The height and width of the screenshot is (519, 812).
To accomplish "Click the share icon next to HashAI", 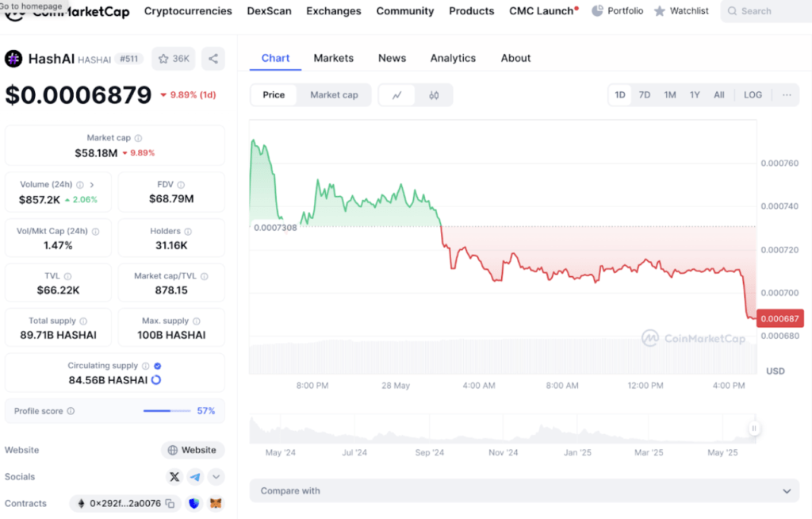I will point(213,59).
